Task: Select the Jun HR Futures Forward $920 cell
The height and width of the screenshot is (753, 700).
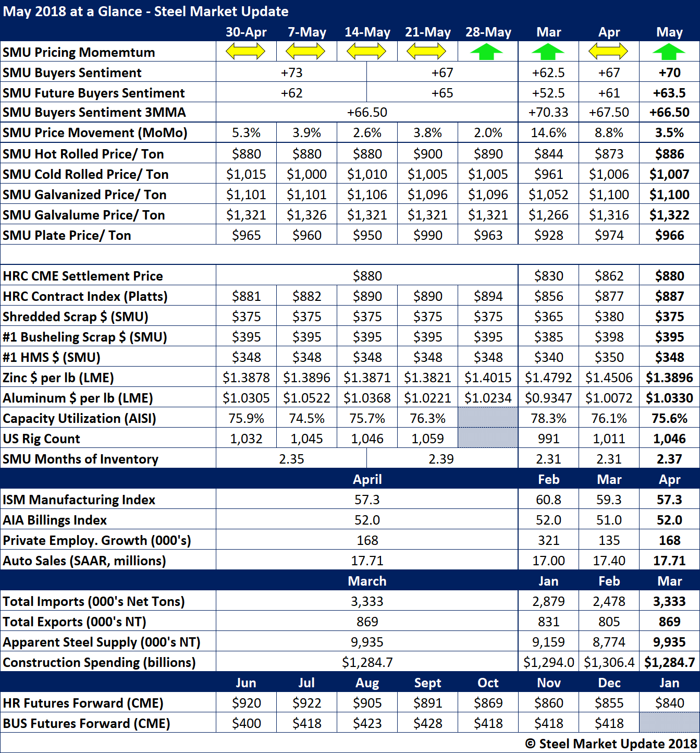Action: 246,703
